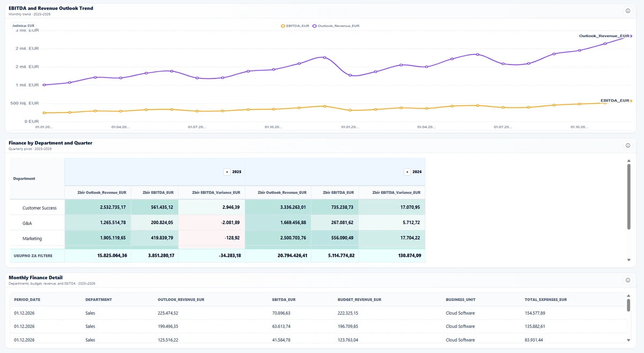
Task: Sort by BUSINESS_UNIT column header
Action: click(x=460, y=300)
